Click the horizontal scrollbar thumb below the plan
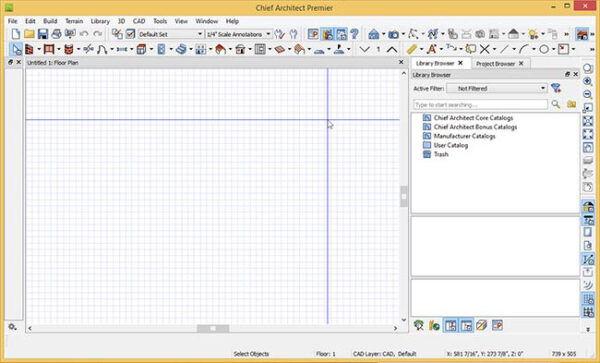The image size is (600, 363). coord(213,328)
